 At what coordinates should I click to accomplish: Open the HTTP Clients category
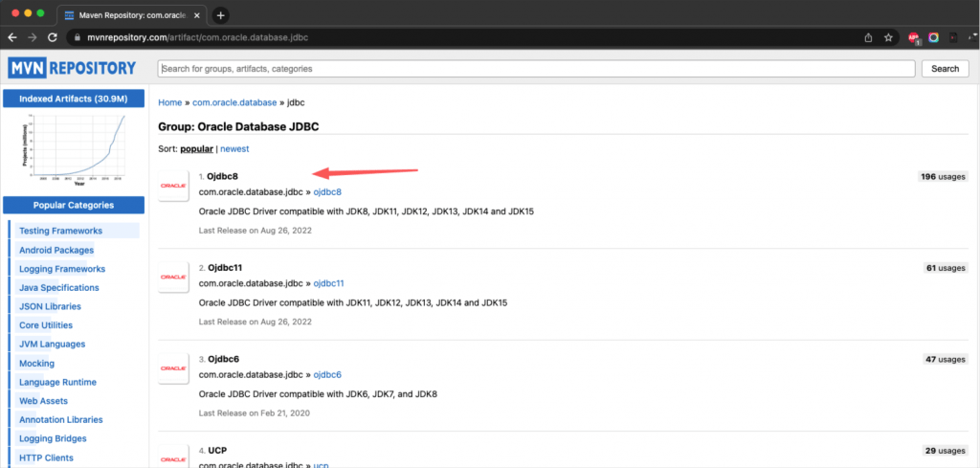click(46, 457)
